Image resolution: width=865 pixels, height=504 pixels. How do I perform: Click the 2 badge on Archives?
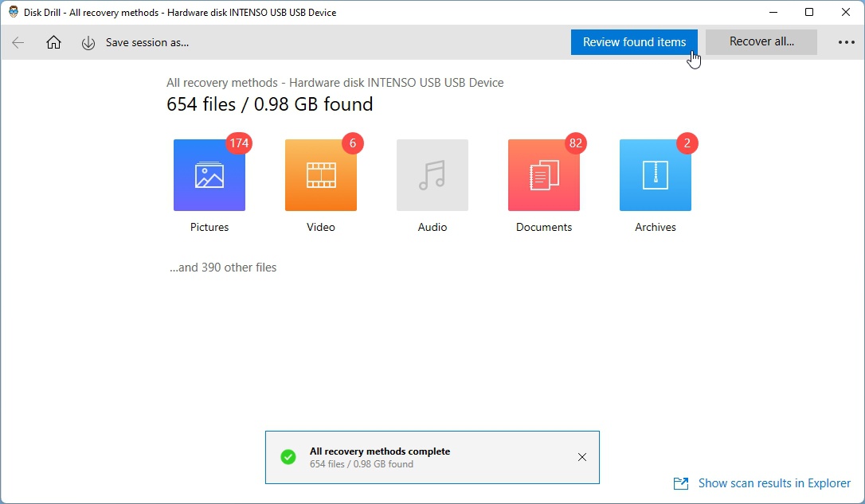pyautogui.click(x=687, y=143)
